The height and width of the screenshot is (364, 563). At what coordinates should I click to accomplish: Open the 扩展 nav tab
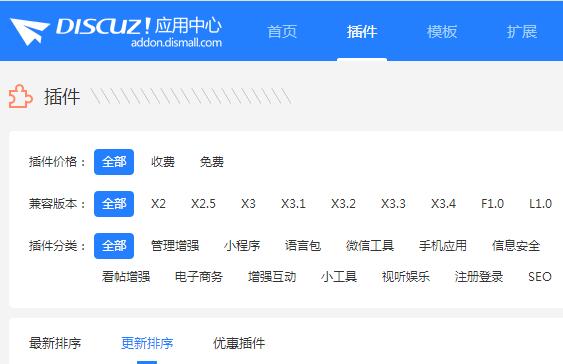(522, 32)
